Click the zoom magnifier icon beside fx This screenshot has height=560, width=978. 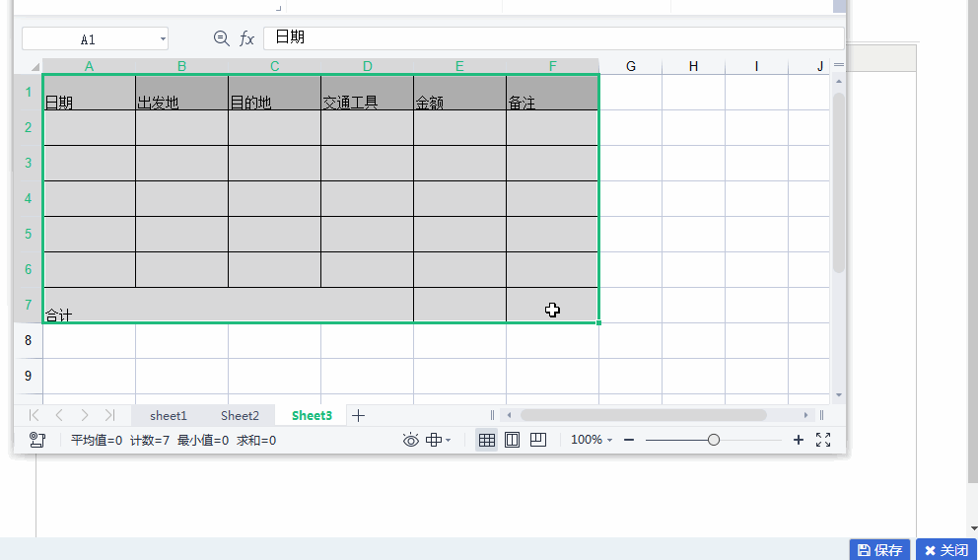coord(221,38)
